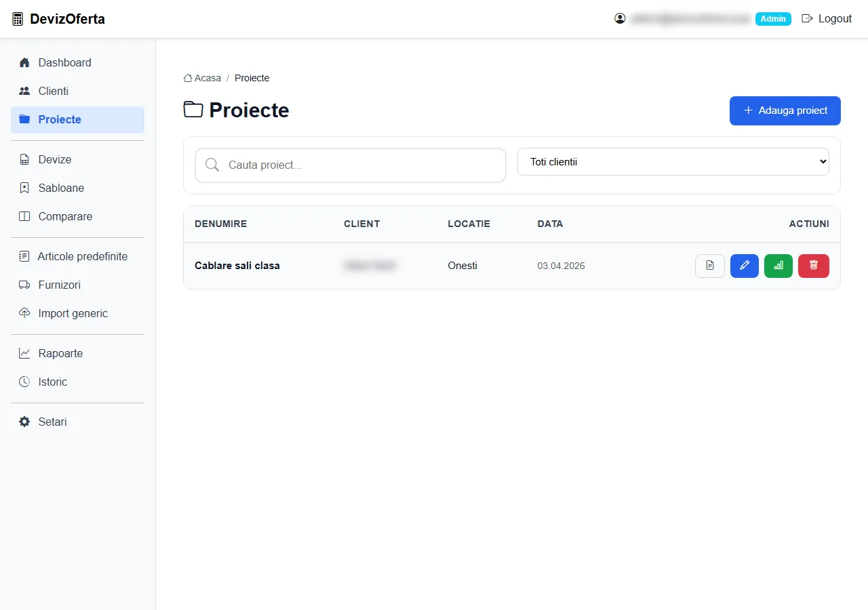Image resolution: width=868 pixels, height=610 pixels.
Task: Click the Onesti location cell
Action: [x=462, y=266]
